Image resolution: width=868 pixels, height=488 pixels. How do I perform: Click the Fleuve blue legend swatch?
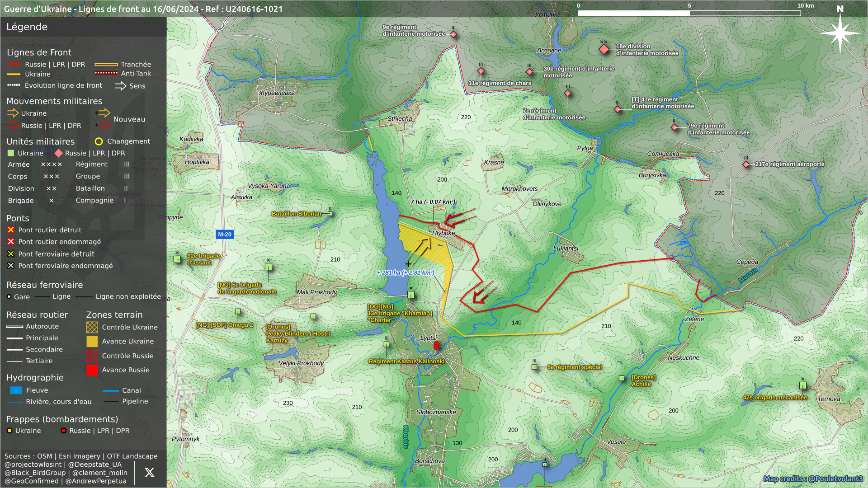coord(16,390)
